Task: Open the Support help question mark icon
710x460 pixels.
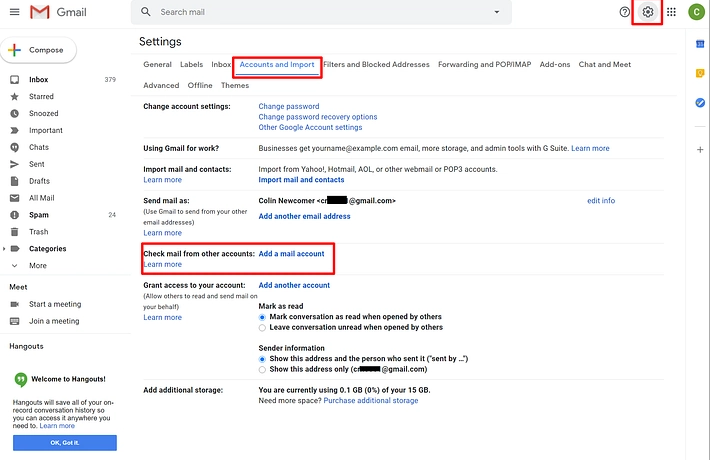Action: (625, 12)
